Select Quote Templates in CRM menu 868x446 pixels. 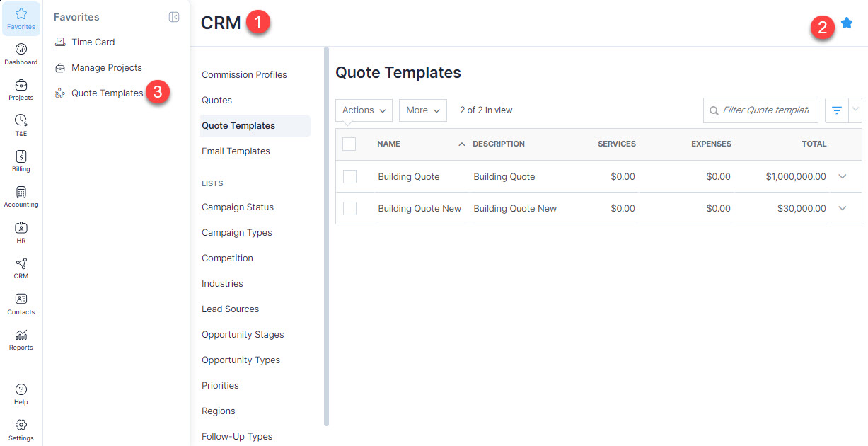pyautogui.click(x=255, y=126)
